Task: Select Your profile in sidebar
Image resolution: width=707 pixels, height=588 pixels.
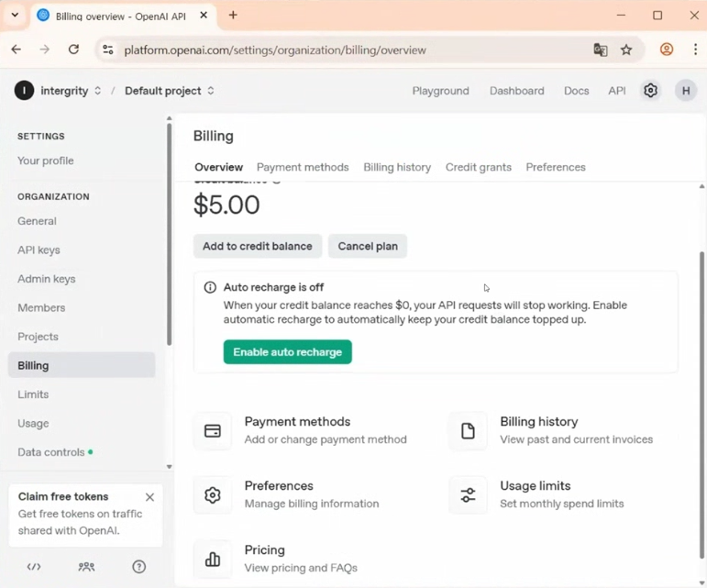Action: pos(46,161)
